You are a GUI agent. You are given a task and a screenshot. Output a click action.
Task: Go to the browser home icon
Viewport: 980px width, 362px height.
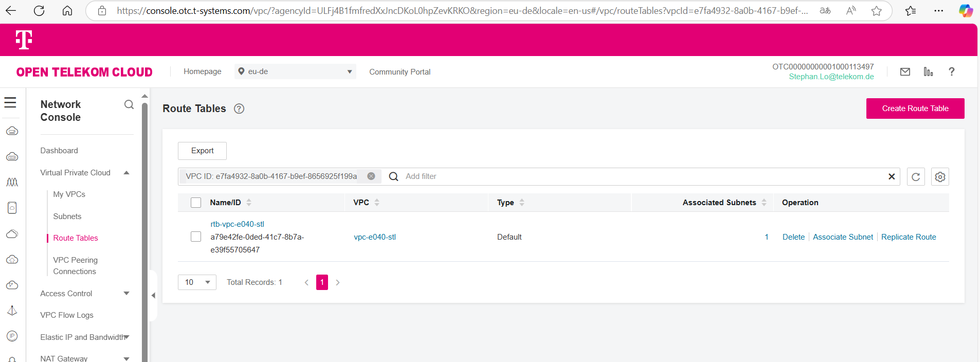pos(67,10)
